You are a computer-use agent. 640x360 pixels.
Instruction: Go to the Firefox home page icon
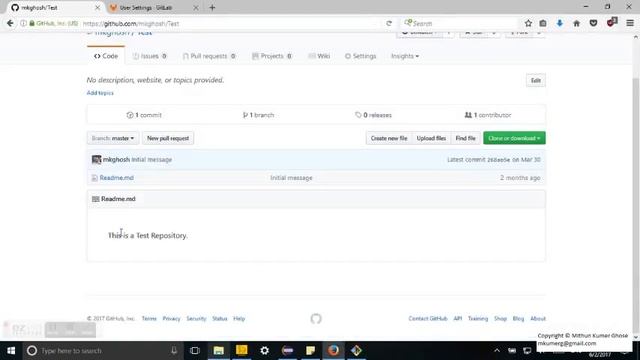click(x=576, y=23)
